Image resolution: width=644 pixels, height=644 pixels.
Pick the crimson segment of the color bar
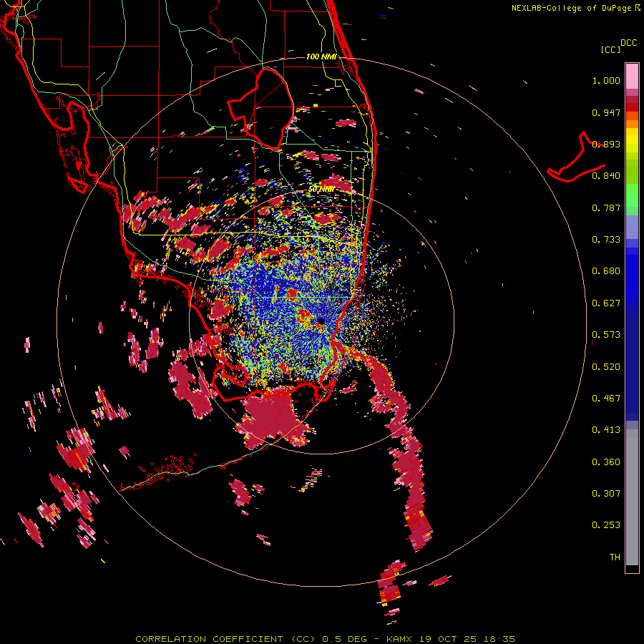pos(632,99)
